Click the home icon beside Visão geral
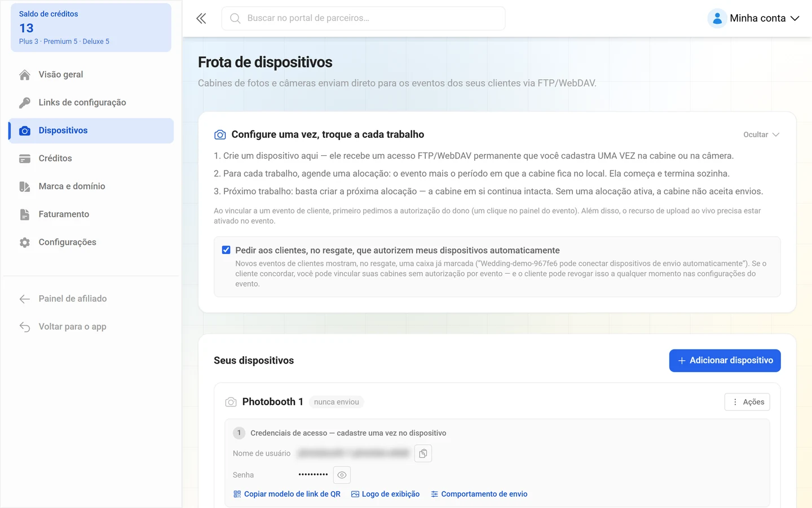Screen dimensions: 812x508 (25, 75)
